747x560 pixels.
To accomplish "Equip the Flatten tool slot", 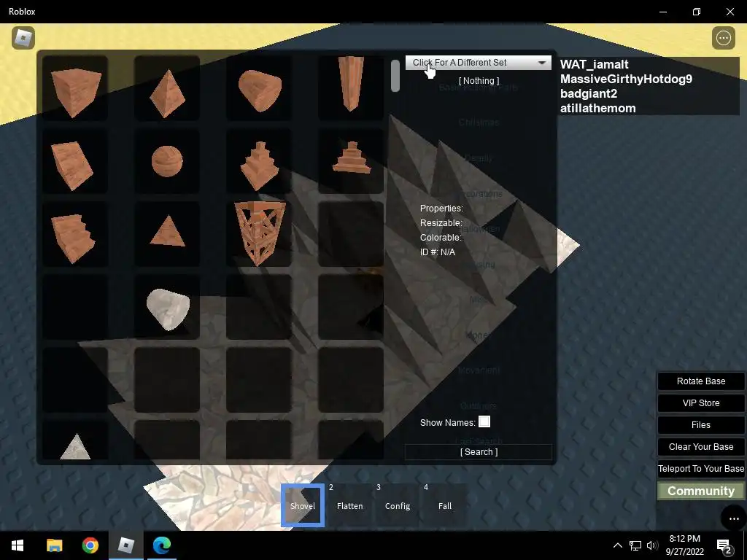I will click(x=349, y=506).
